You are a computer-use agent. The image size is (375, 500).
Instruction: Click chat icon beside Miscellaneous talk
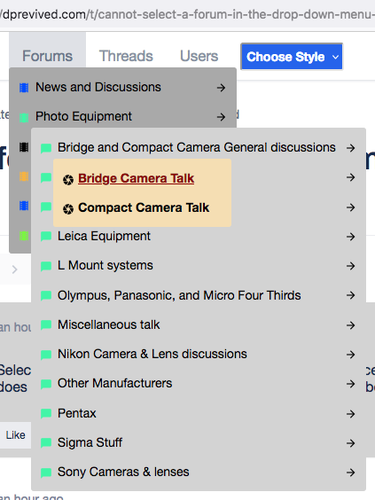click(x=46, y=325)
